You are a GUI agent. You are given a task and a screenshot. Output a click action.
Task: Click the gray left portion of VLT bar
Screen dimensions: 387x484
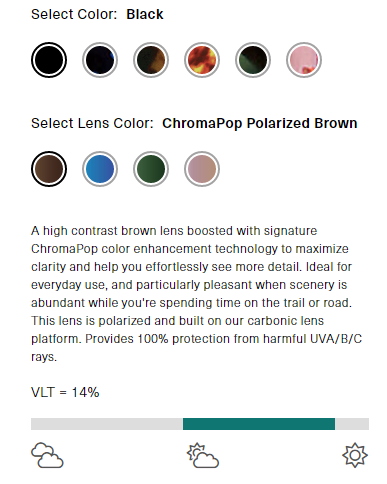(107, 424)
